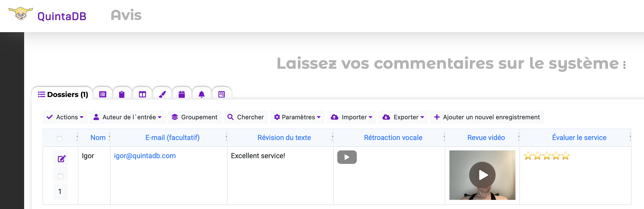Open the last notes icon tab
This screenshot has height=209, width=644.
click(x=221, y=94)
